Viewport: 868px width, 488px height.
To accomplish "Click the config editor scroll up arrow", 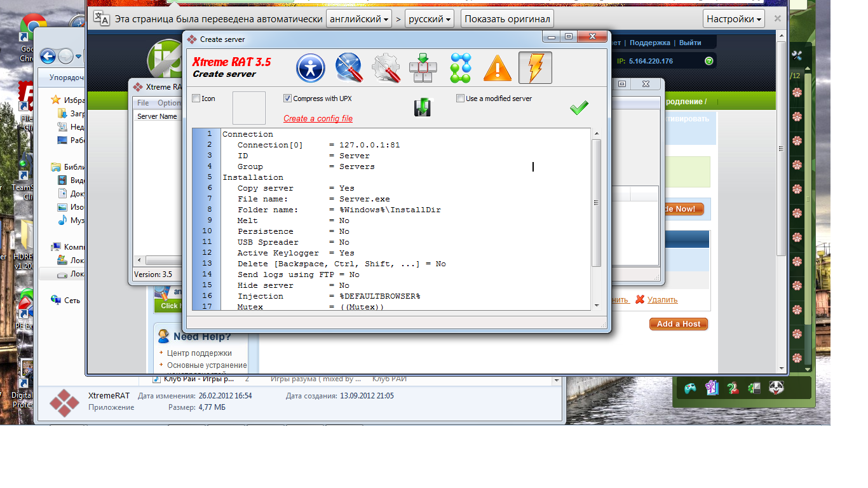I will pyautogui.click(x=596, y=133).
